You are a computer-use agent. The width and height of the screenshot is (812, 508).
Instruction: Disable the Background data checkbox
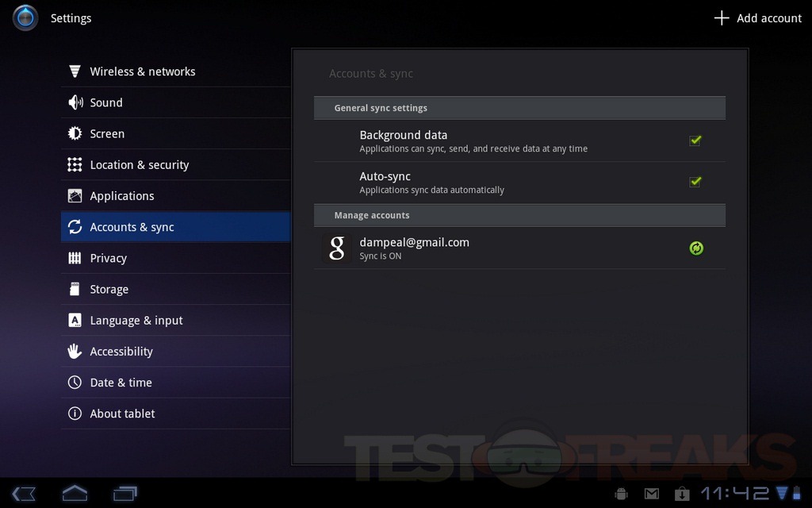(695, 140)
